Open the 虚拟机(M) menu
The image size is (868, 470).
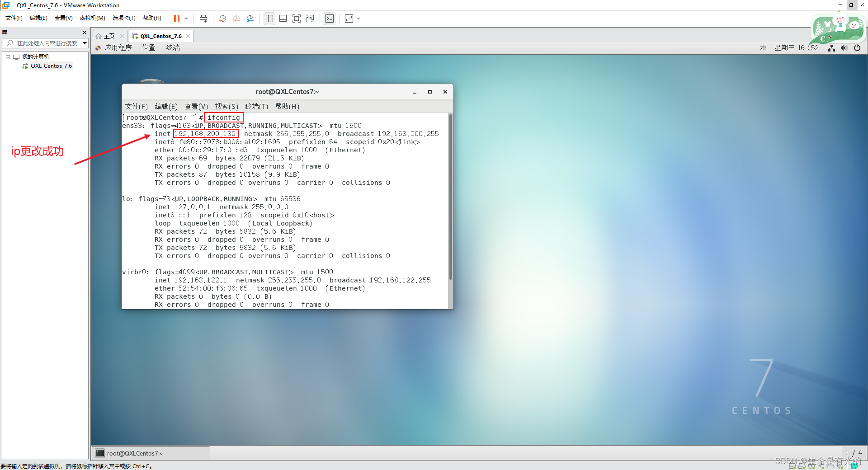pos(92,18)
